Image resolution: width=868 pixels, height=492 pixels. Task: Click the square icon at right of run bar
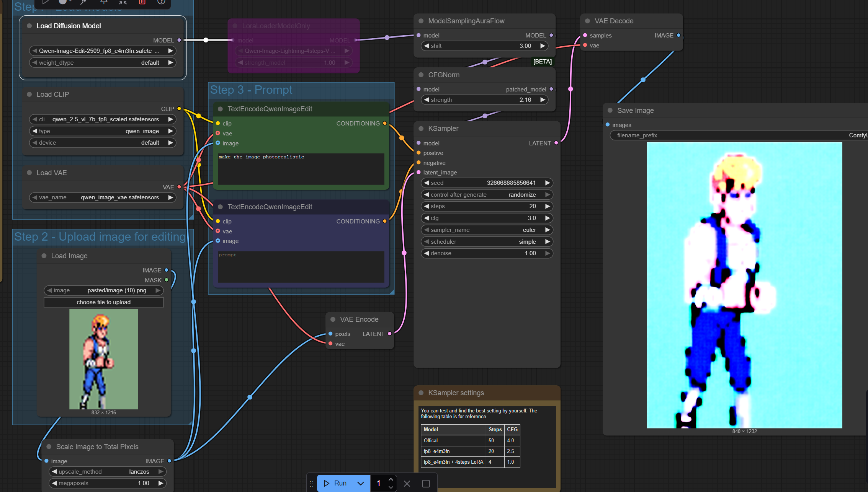point(426,484)
